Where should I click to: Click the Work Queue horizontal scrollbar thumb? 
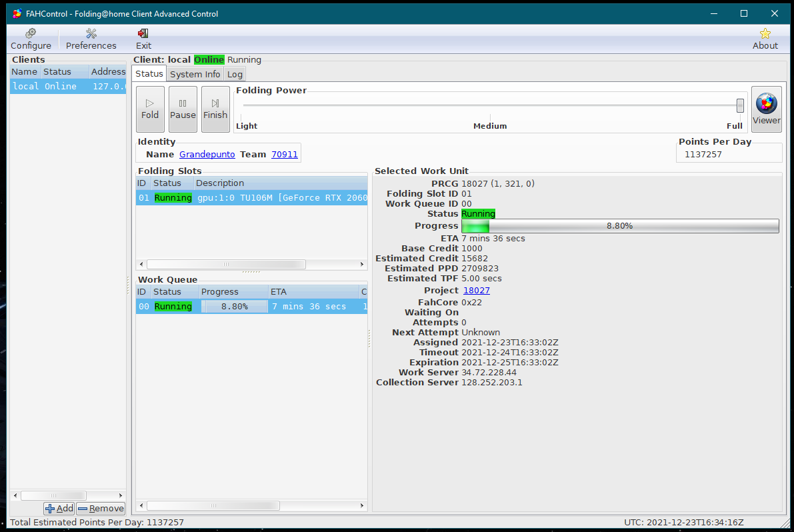click(x=213, y=505)
